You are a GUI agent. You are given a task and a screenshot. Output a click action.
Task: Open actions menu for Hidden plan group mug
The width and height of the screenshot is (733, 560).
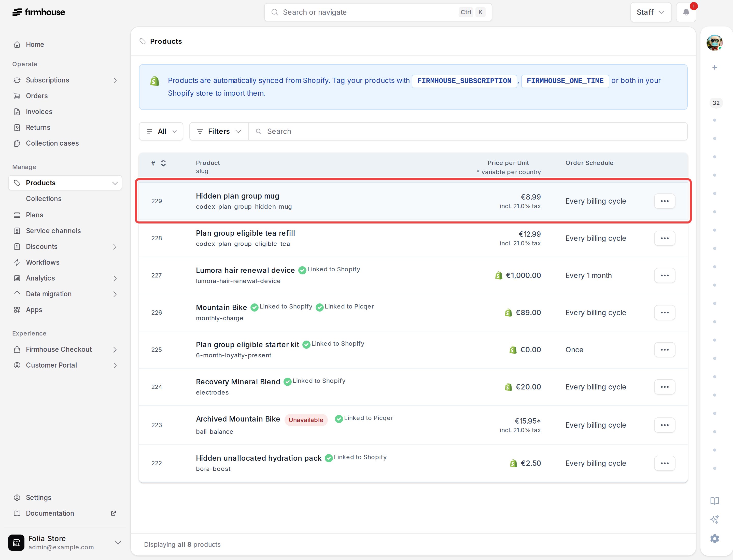(664, 201)
